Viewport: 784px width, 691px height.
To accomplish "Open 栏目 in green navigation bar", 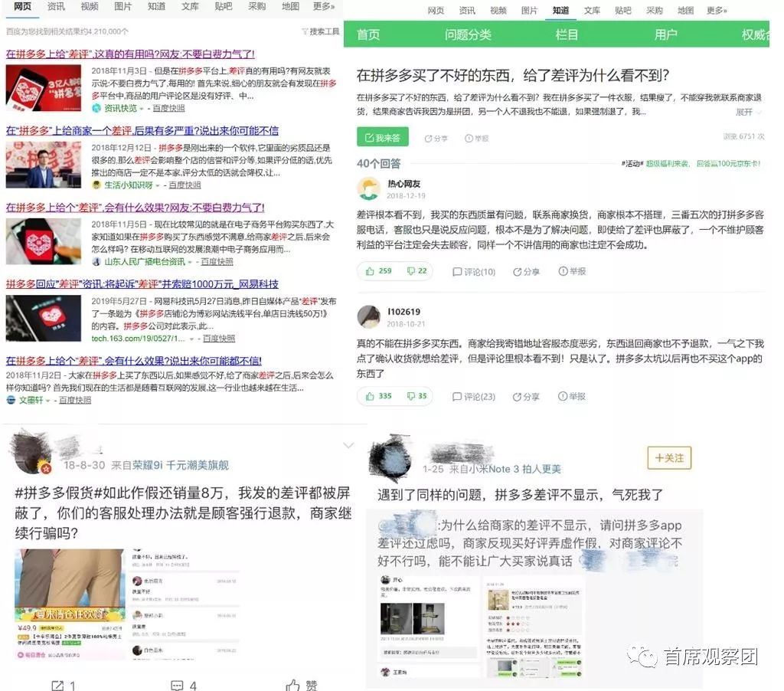I will click(567, 34).
